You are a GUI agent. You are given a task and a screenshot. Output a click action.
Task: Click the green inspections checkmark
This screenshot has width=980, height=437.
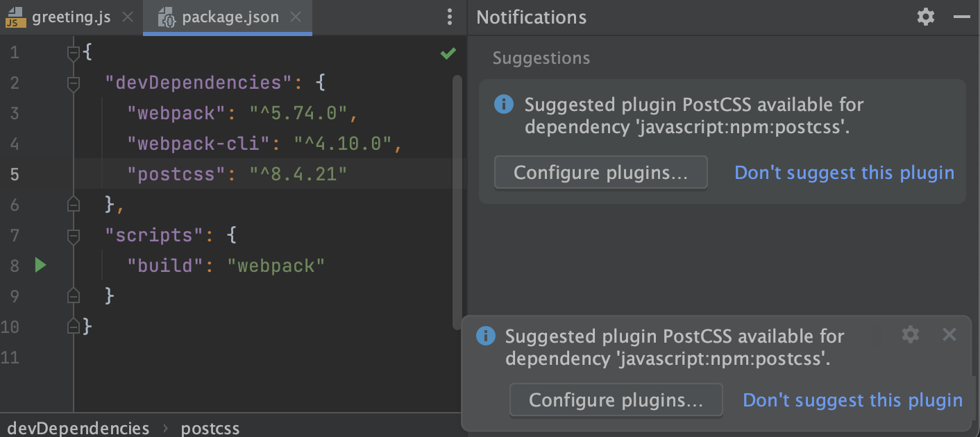pos(448,53)
